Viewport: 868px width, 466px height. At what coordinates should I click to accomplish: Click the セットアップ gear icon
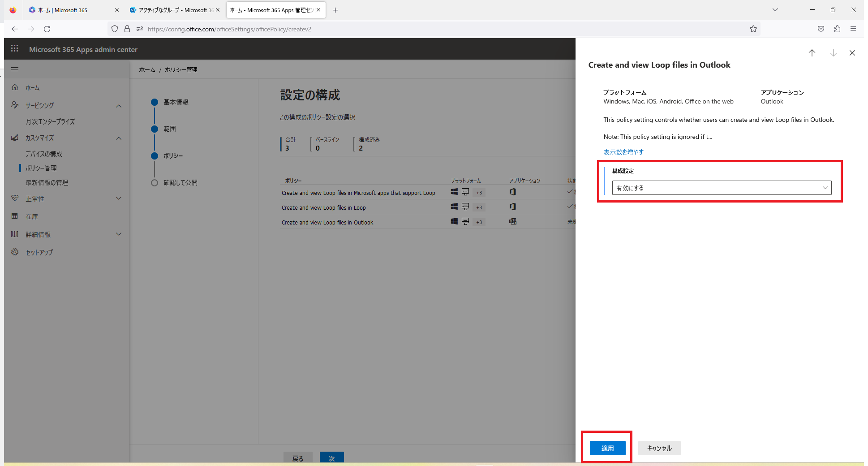point(15,252)
